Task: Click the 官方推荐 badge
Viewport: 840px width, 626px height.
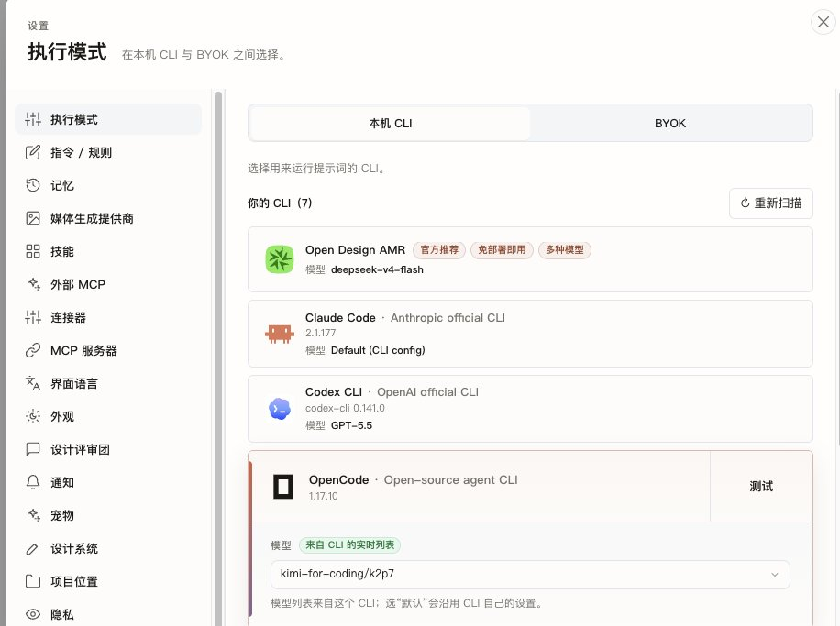Action: (439, 250)
